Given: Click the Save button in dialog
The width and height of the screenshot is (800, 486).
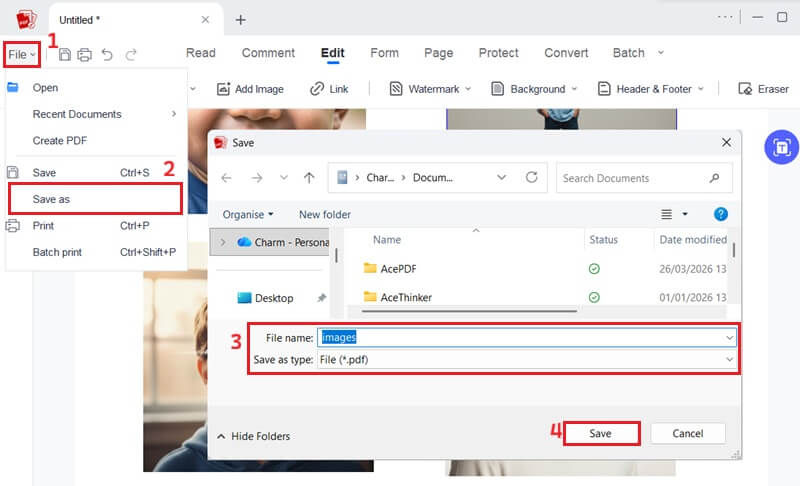Looking at the screenshot, I should (602, 433).
